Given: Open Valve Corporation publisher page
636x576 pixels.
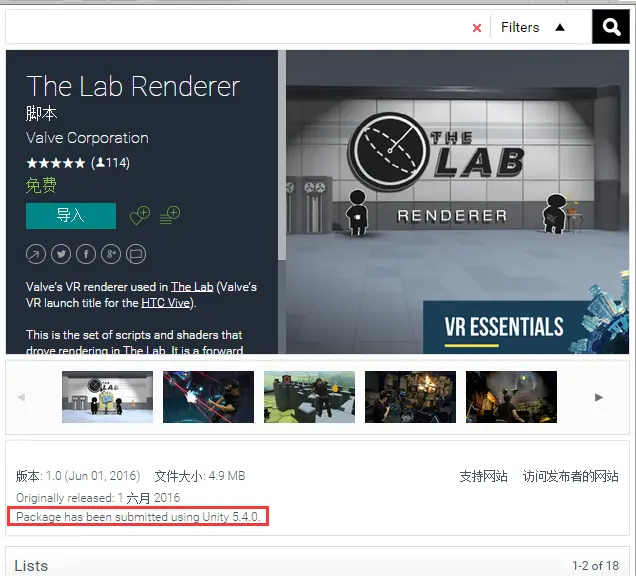Looking at the screenshot, I should (x=87, y=138).
